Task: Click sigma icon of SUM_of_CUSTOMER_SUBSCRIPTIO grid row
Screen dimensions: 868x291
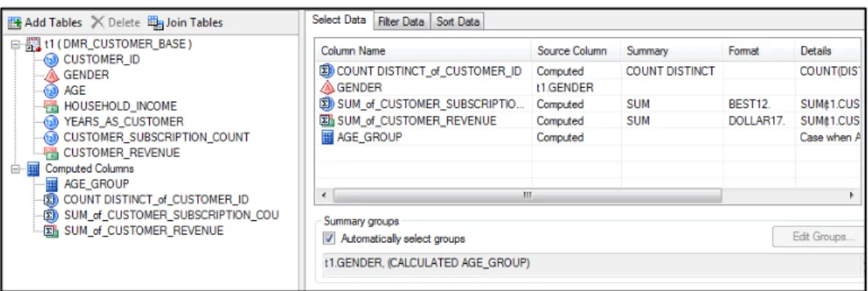Action: [x=327, y=104]
